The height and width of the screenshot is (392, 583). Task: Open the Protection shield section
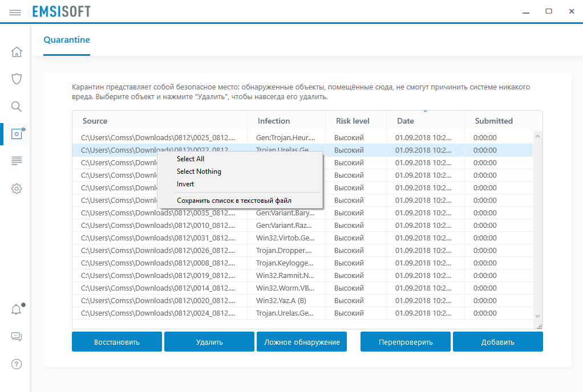pos(17,79)
